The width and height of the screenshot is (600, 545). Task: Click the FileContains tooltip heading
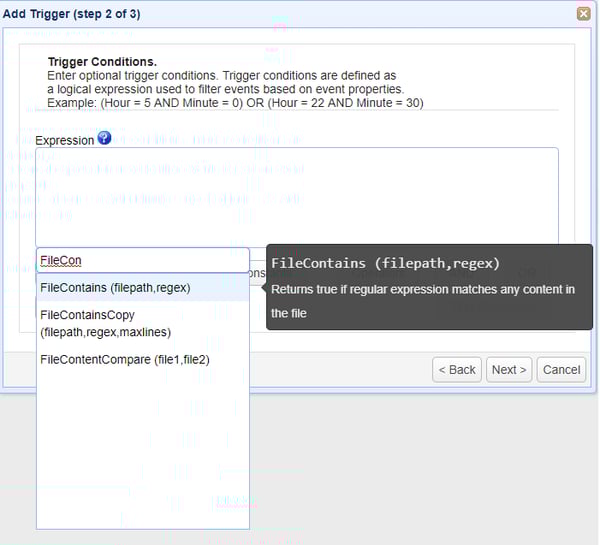[385, 264]
